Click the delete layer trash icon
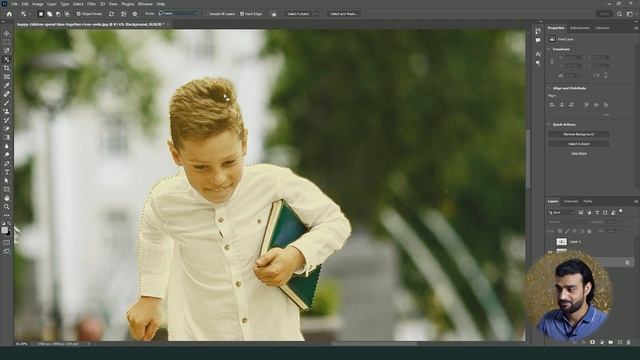640x360 pixels. (628, 342)
